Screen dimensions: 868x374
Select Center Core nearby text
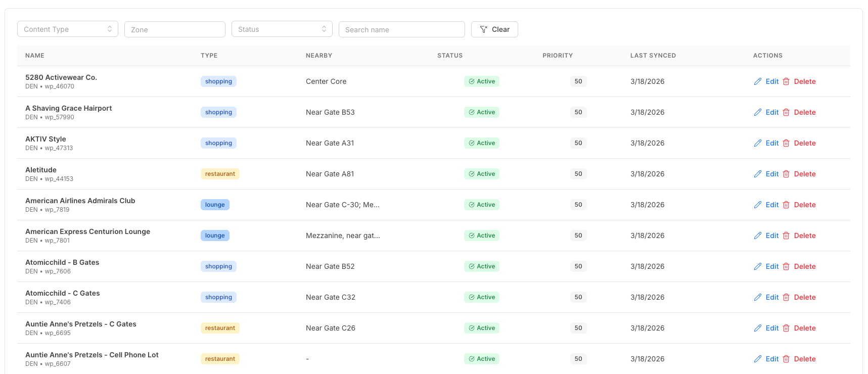click(326, 81)
